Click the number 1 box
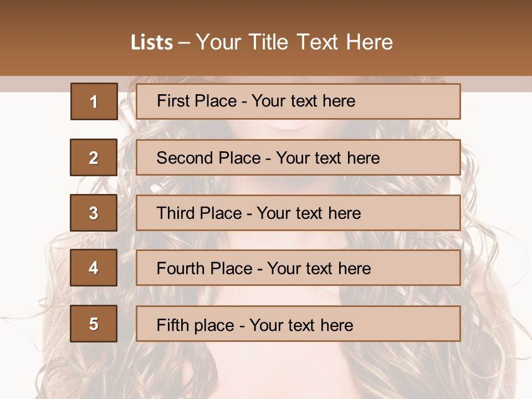 (x=94, y=101)
